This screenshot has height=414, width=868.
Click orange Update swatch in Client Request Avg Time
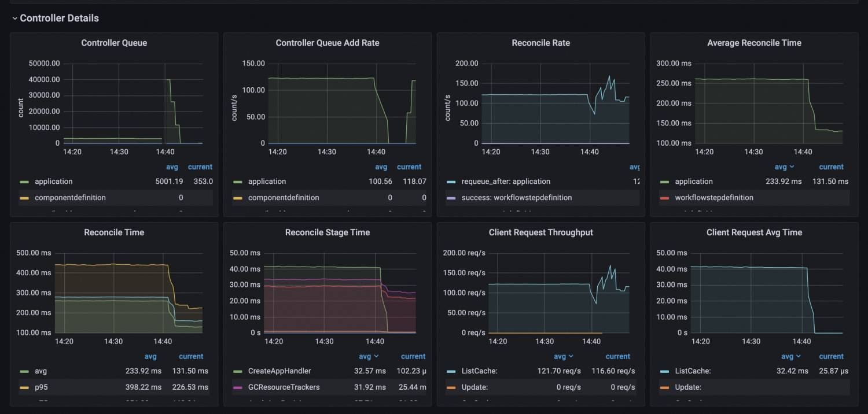(x=664, y=387)
